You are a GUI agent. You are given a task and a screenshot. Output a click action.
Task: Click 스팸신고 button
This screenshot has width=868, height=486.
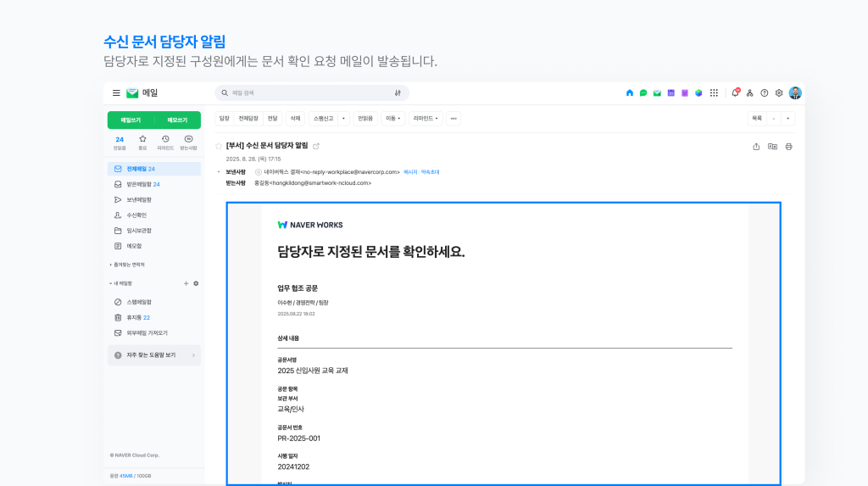323,119
